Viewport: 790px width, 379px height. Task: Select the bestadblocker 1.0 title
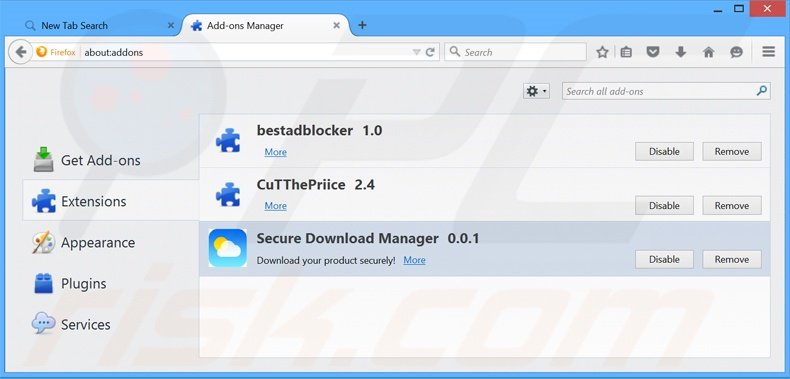[319, 131]
